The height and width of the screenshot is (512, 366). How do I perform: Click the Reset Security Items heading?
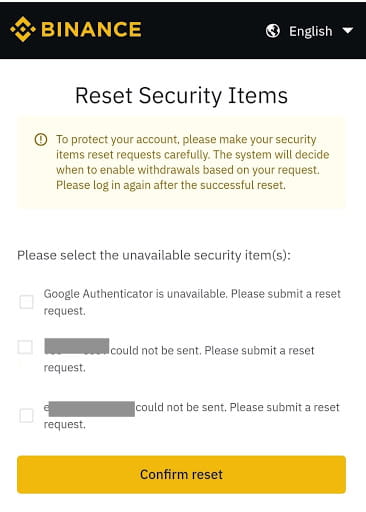click(x=181, y=96)
